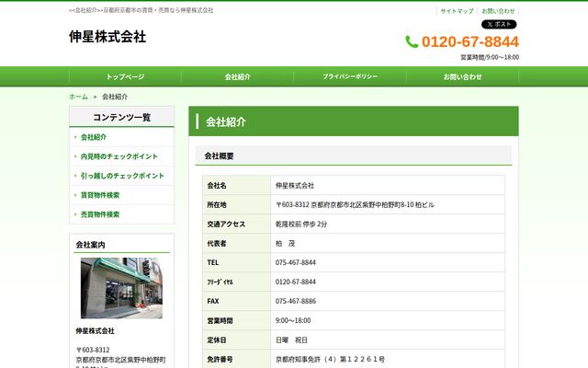Click sidebar company name under the photo
The width and height of the screenshot is (588, 368).
(x=95, y=331)
